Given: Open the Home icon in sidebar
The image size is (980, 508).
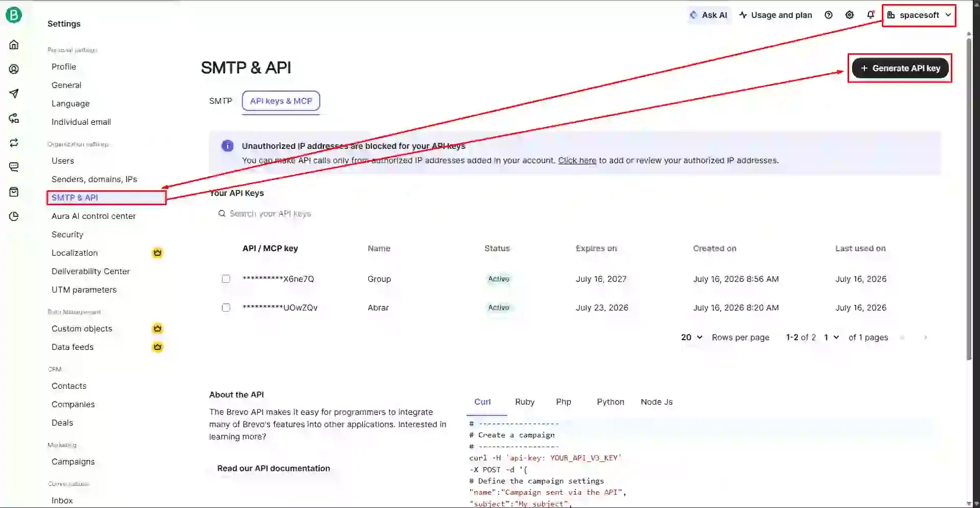Looking at the screenshot, I should click(x=14, y=45).
